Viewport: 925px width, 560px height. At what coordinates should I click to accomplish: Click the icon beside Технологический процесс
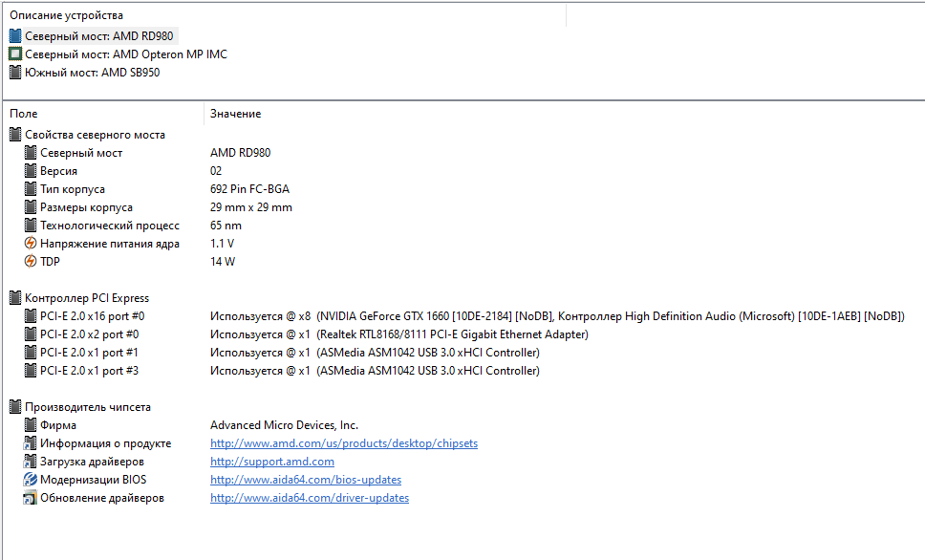pyautogui.click(x=31, y=226)
